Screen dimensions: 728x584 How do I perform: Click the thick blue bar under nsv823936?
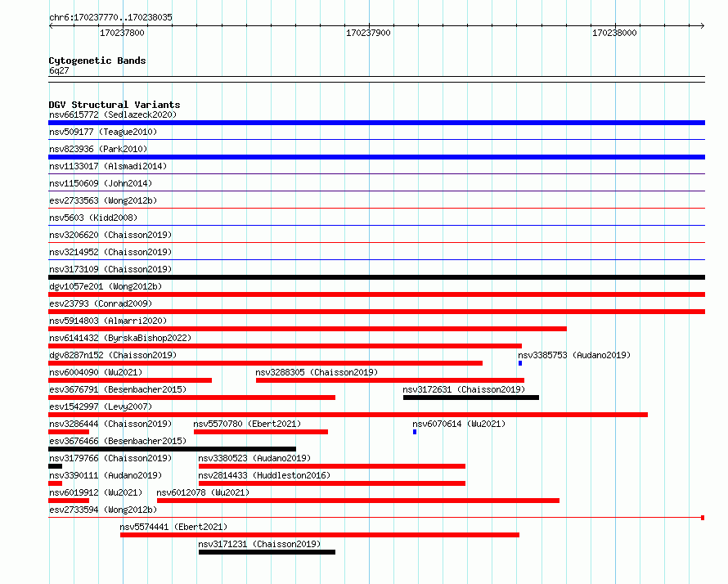(x=376, y=157)
